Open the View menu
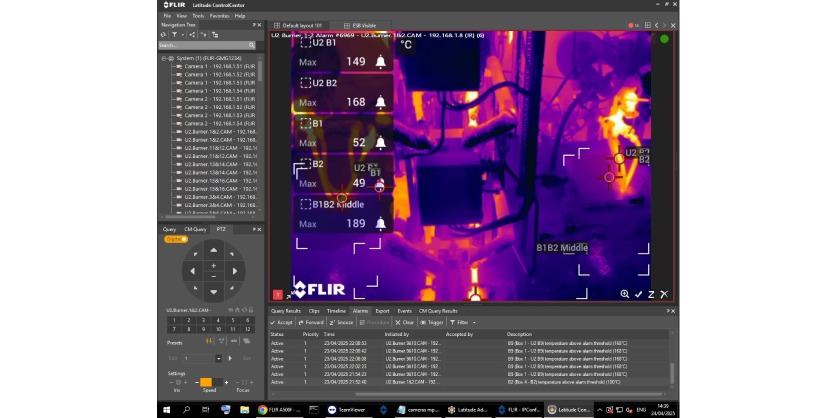This screenshot has height=418, width=836. 181,16
